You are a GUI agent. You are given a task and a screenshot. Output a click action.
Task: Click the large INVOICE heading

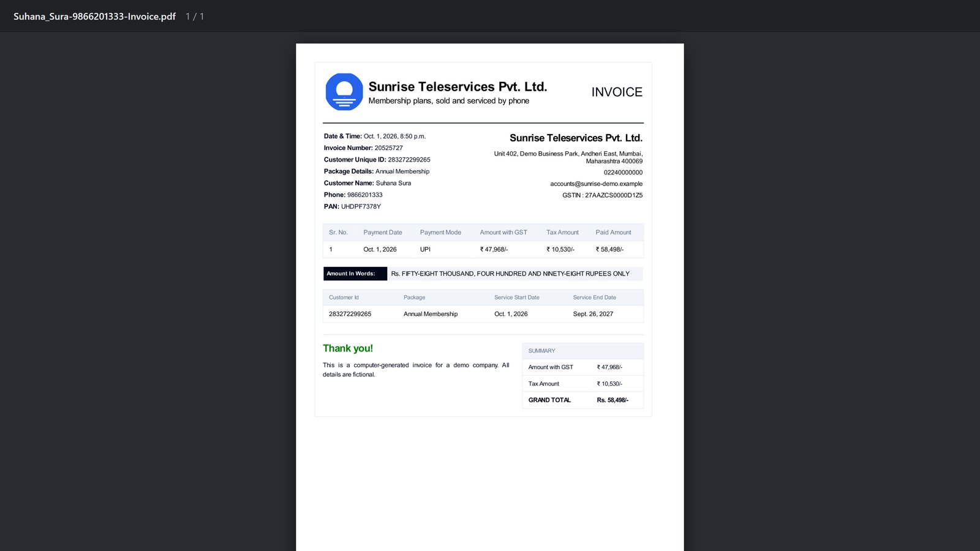(x=617, y=92)
